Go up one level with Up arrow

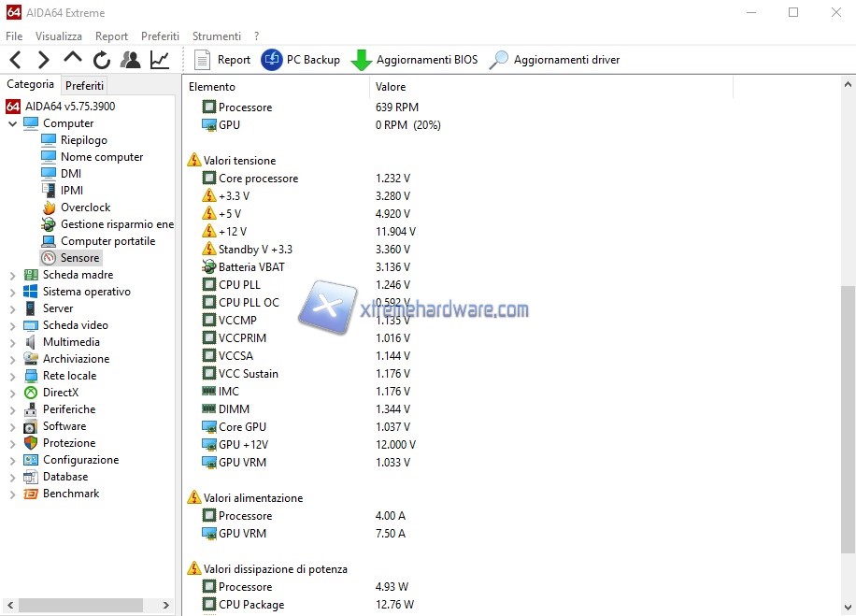(x=73, y=59)
